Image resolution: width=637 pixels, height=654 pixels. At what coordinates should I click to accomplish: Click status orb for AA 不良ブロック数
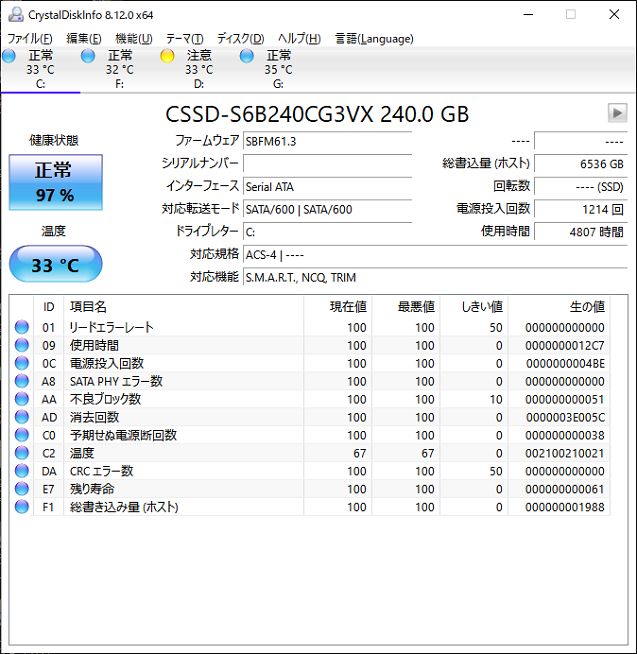tap(22, 399)
